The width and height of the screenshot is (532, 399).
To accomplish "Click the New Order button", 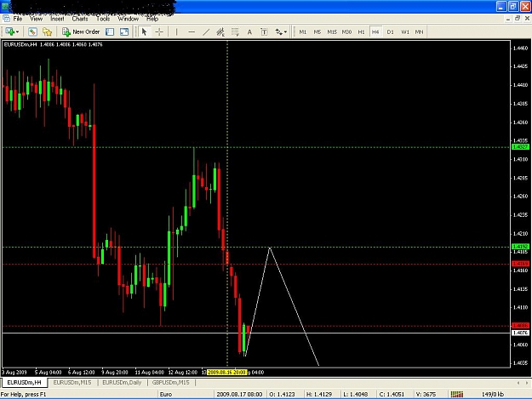I will 81,31.
